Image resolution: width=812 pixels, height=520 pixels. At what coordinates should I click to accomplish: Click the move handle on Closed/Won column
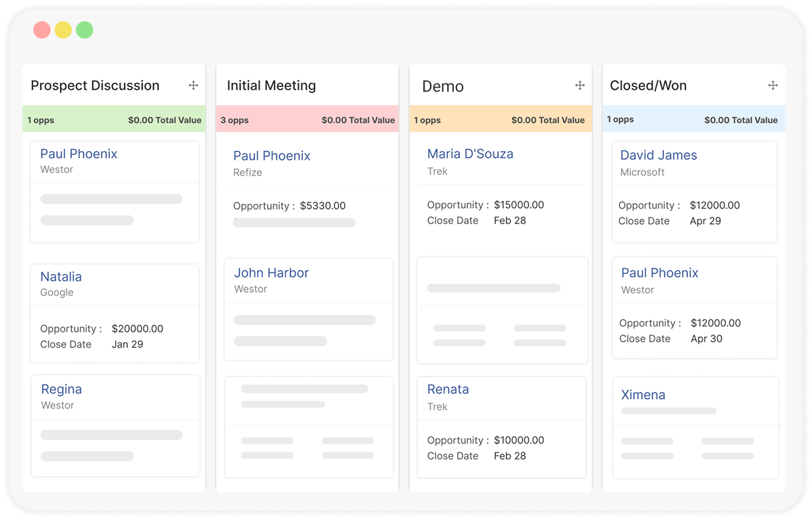coord(773,85)
